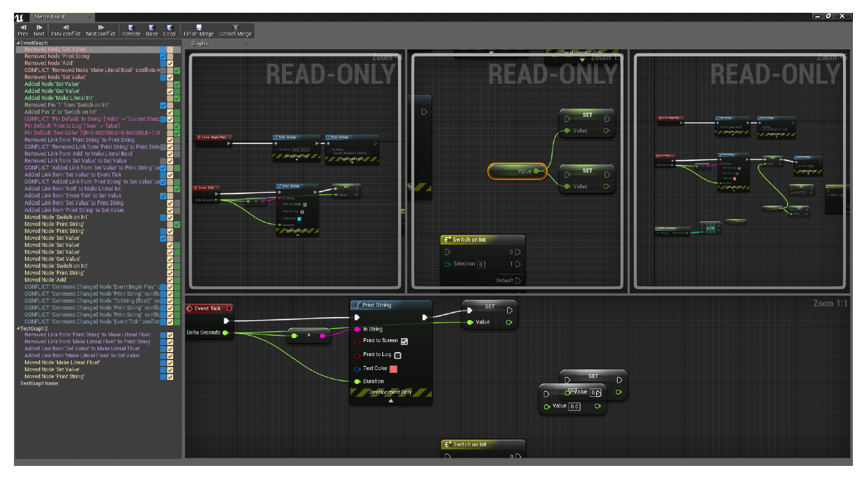Collapse Print String node advanced pins arrow
Viewport: 868px width, 481px height.
point(390,401)
